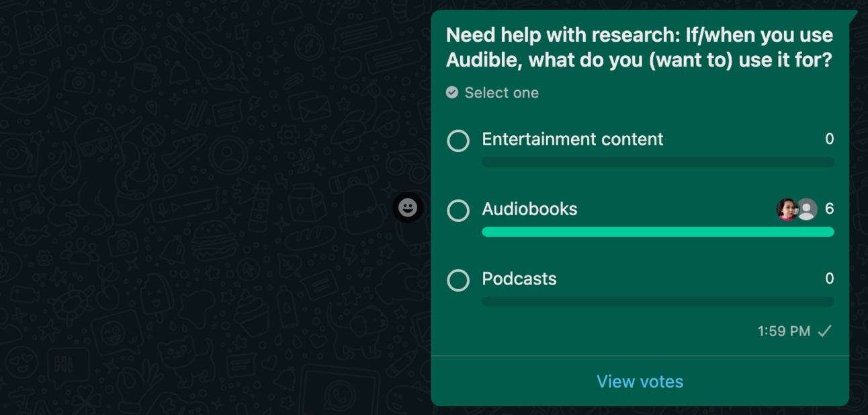Select the Podcasts radio button
Image resolution: width=868 pixels, height=415 pixels.
pyautogui.click(x=458, y=280)
